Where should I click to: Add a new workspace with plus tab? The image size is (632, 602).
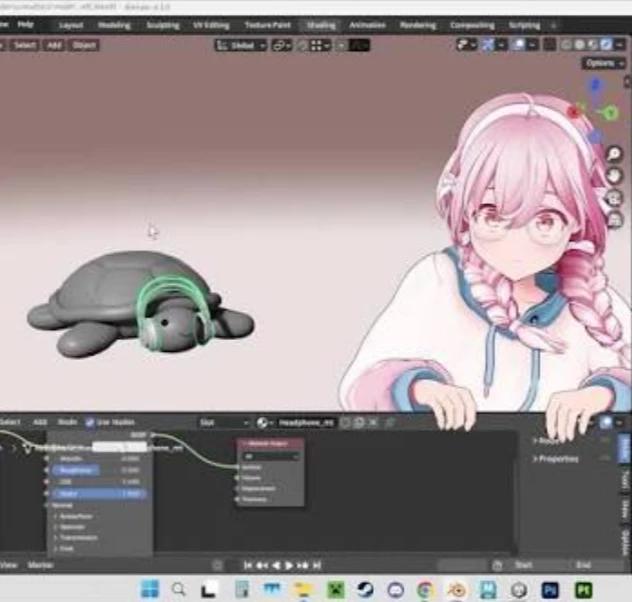click(553, 25)
